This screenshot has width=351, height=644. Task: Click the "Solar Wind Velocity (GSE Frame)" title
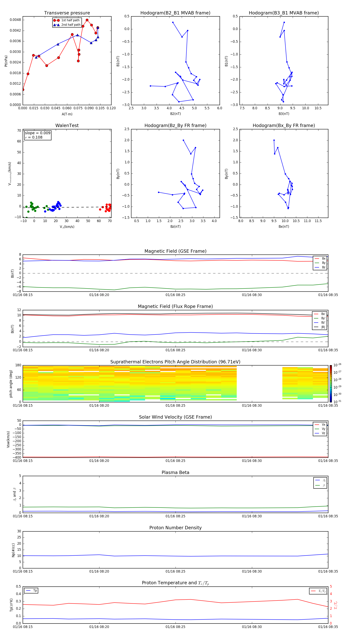pyautogui.click(x=175, y=417)
